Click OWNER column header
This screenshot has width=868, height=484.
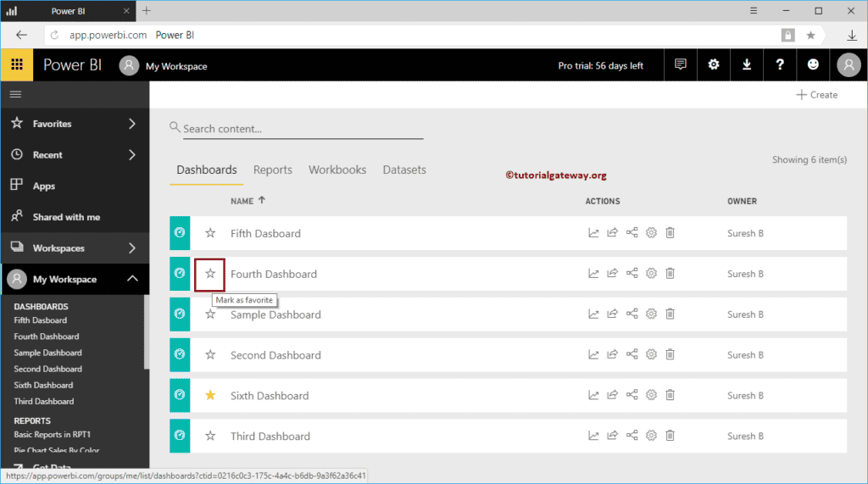tap(742, 202)
